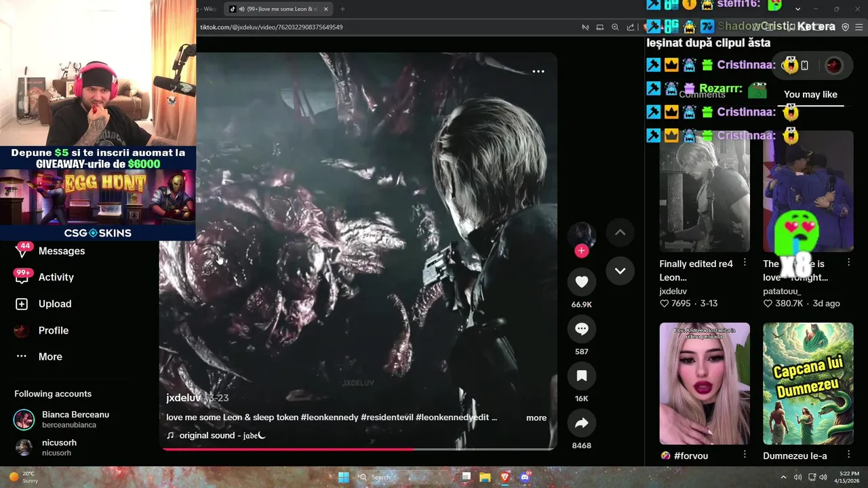The height and width of the screenshot is (488, 868).
Task: Show hidden icons in system tray chevron
Action: (x=783, y=477)
